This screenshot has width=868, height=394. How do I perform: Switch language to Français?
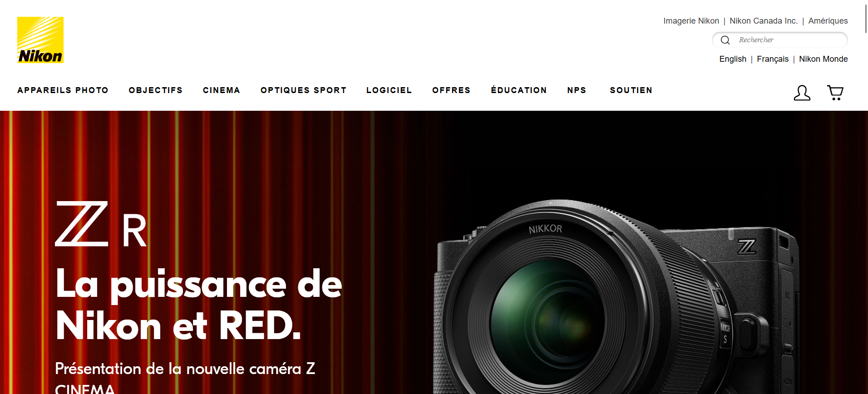[x=773, y=59]
